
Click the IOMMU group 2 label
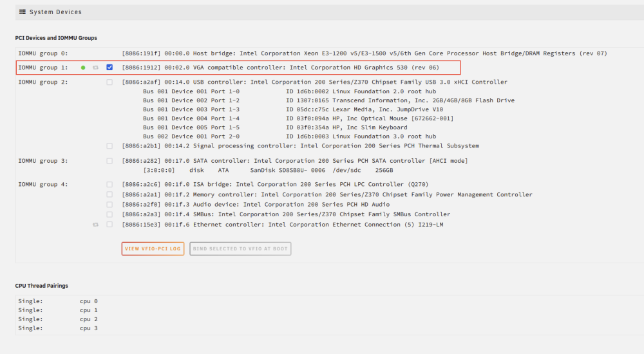click(43, 82)
